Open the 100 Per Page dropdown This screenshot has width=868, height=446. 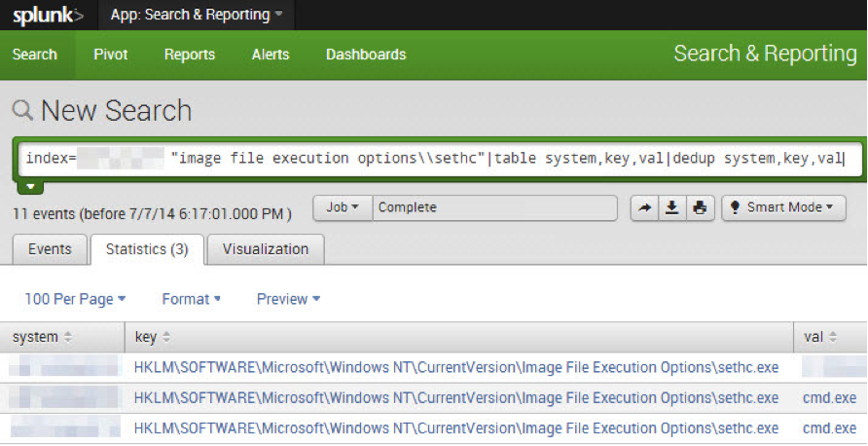(75, 299)
